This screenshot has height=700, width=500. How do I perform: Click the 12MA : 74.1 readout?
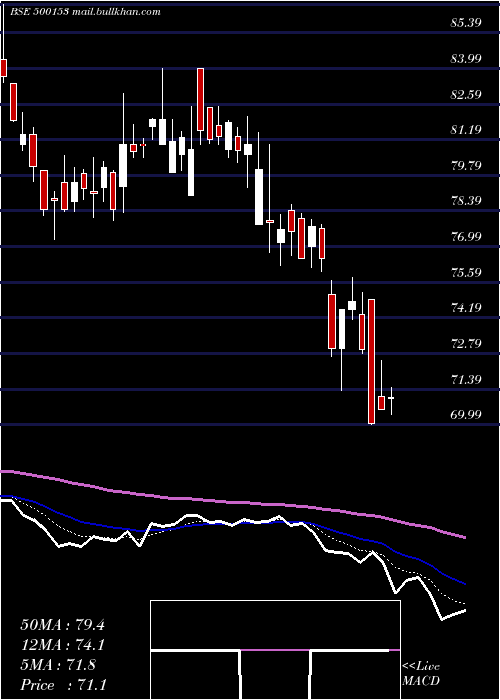click(x=62, y=645)
